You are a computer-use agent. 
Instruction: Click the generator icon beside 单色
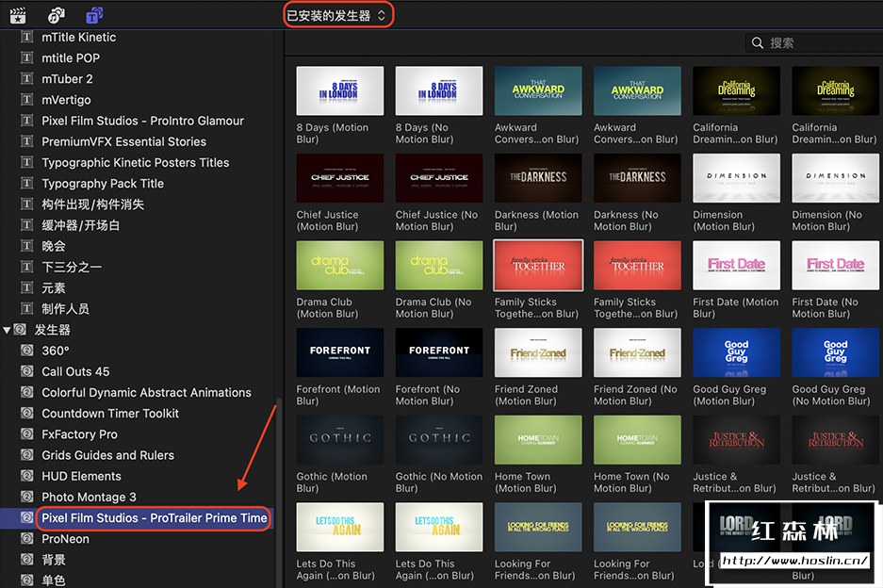pyautogui.click(x=26, y=580)
